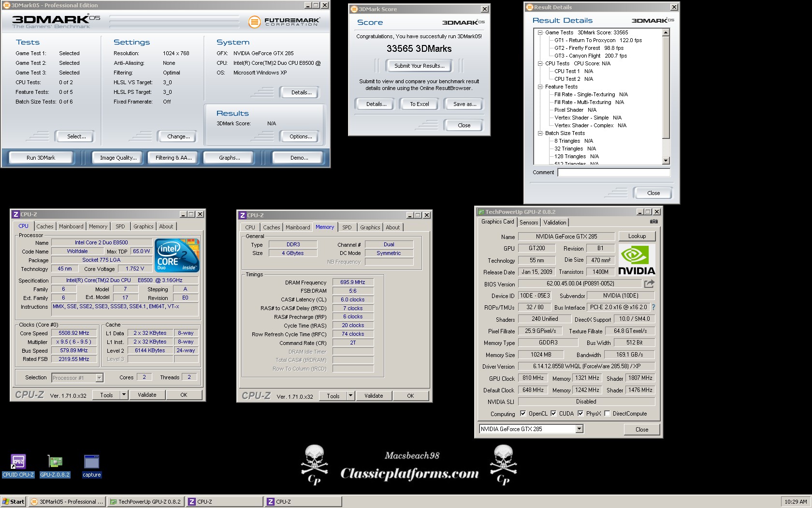Click the Image Quality... button
The image size is (812, 508).
coord(118,158)
